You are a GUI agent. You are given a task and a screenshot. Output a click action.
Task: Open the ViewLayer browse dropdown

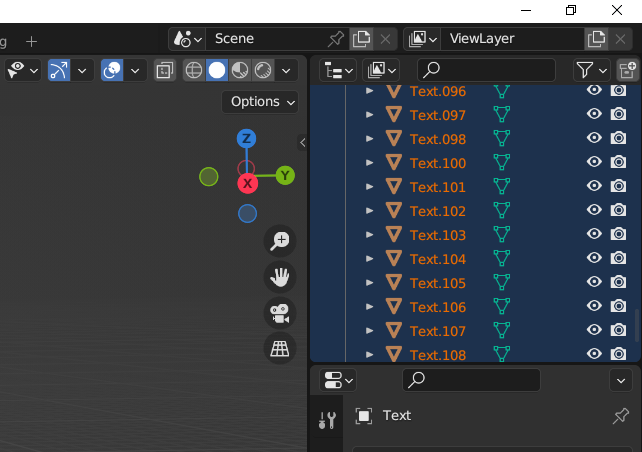tap(422, 39)
